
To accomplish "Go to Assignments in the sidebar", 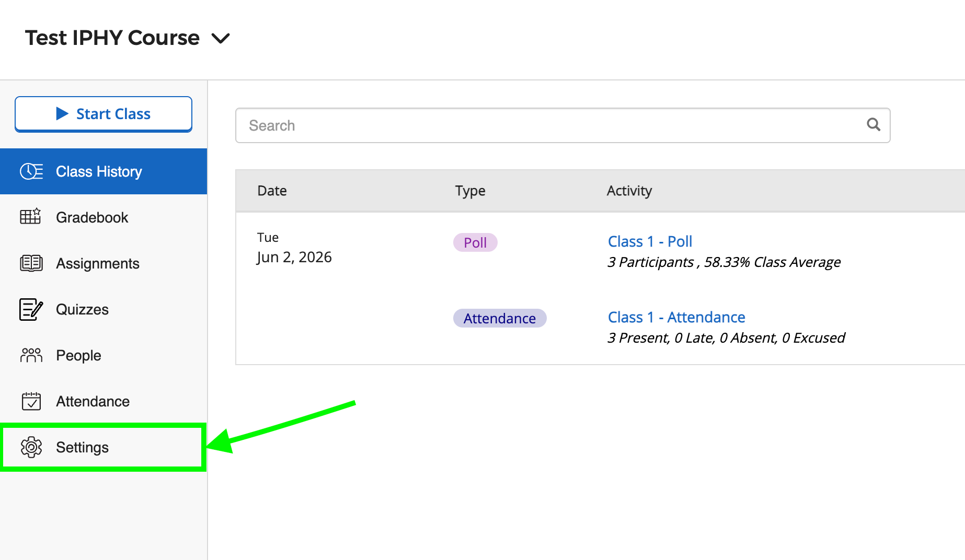I will [x=104, y=263].
